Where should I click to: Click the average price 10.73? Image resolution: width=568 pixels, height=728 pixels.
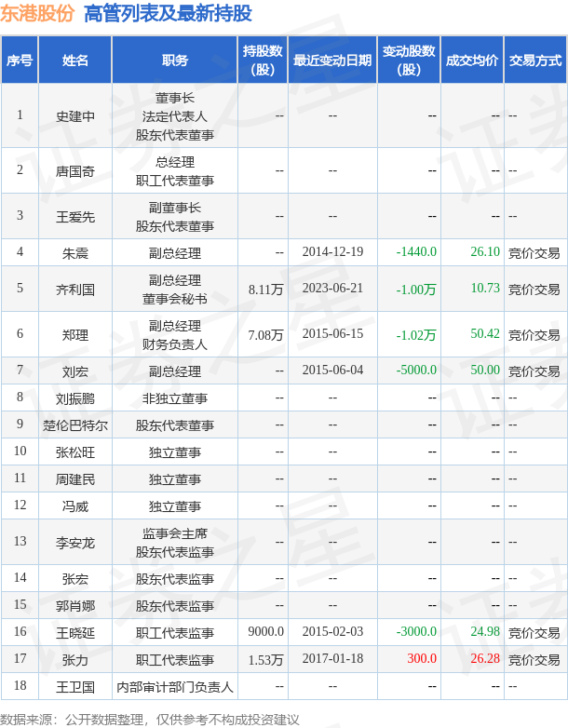485,289
